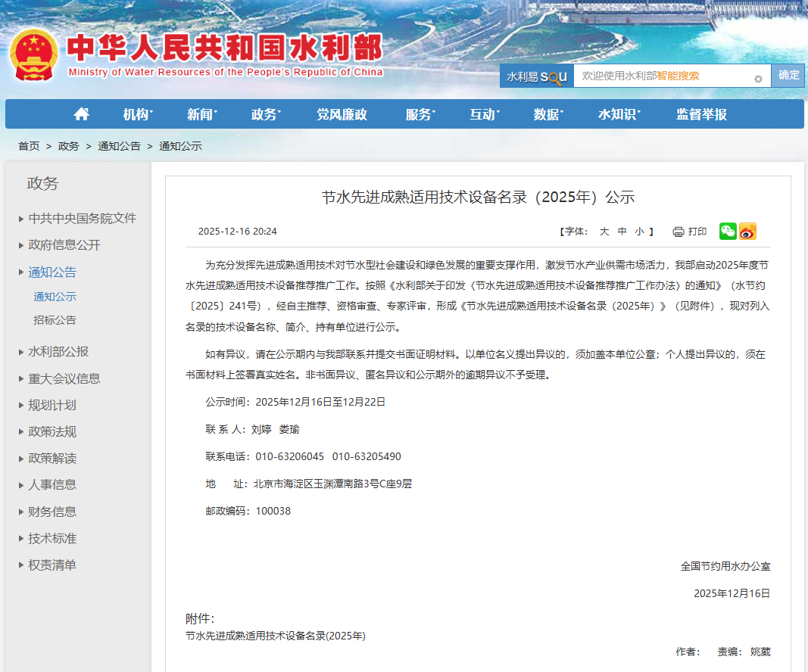Click the 确定 search button

click(788, 76)
